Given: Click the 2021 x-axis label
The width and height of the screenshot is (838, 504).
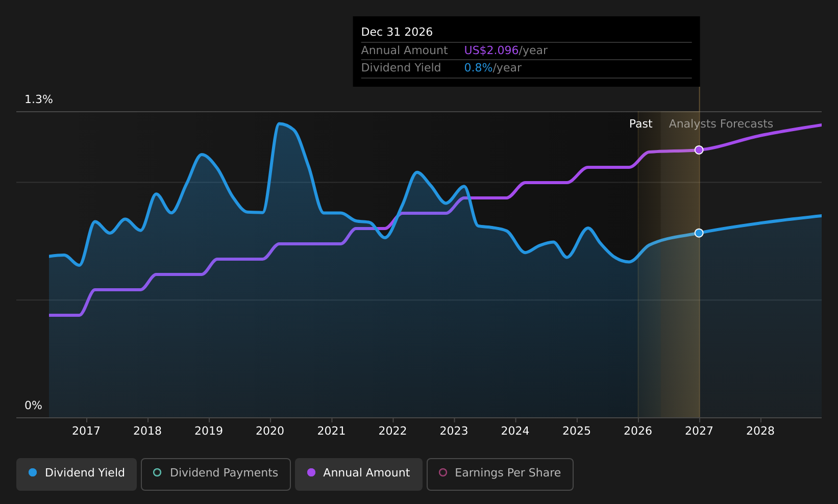Looking at the screenshot, I should pos(331,431).
